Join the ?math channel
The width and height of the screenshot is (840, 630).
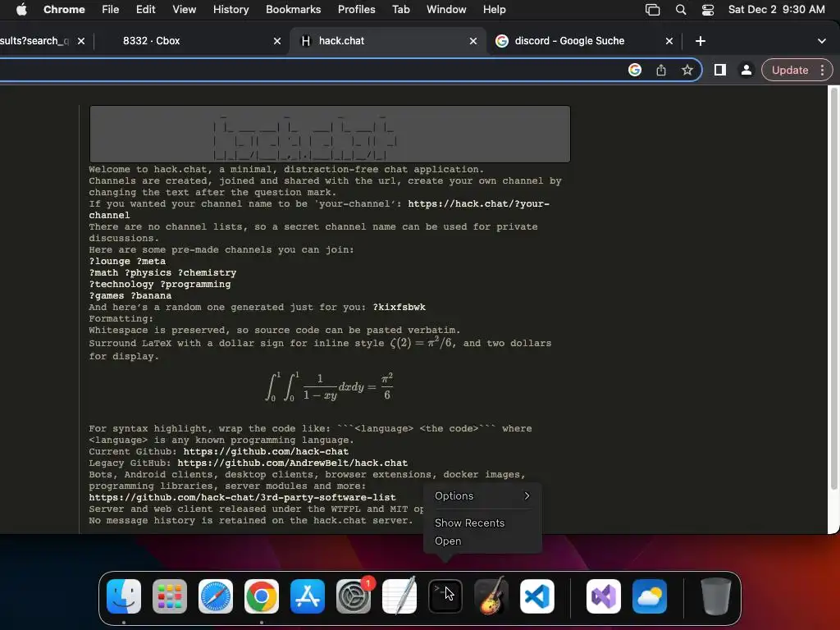[103, 272]
